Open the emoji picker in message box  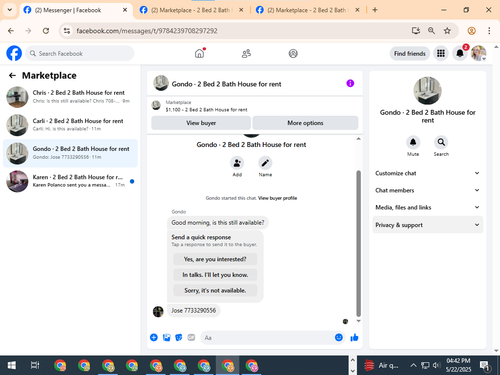tap(339, 338)
